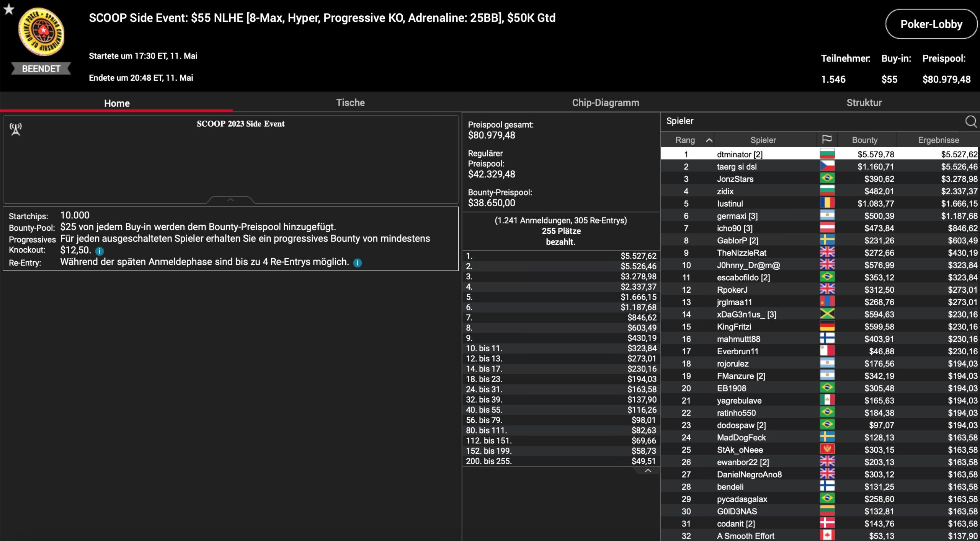Click the Spieler column header
The width and height of the screenshot is (980, 541).
tap(763, 140)
